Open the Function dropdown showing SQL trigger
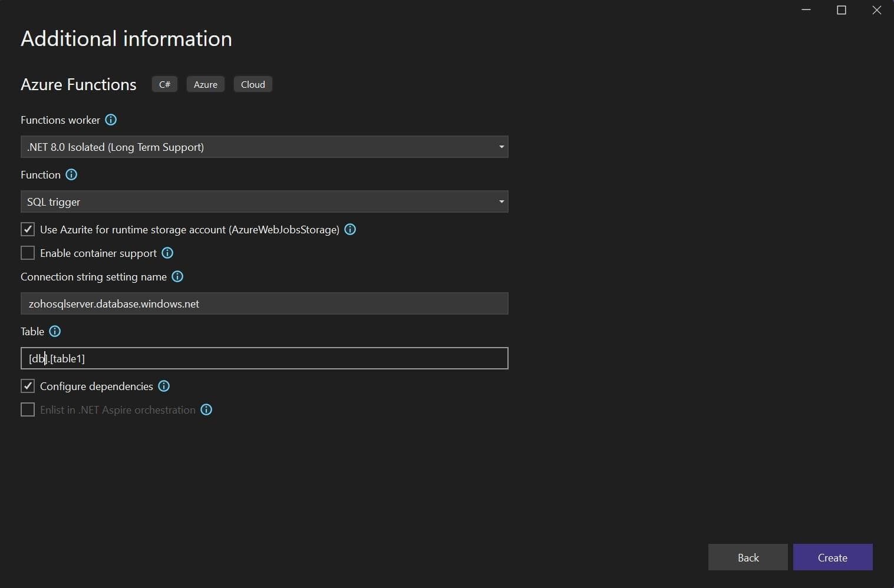Screen dimensions: 894x588 [500, 201]
